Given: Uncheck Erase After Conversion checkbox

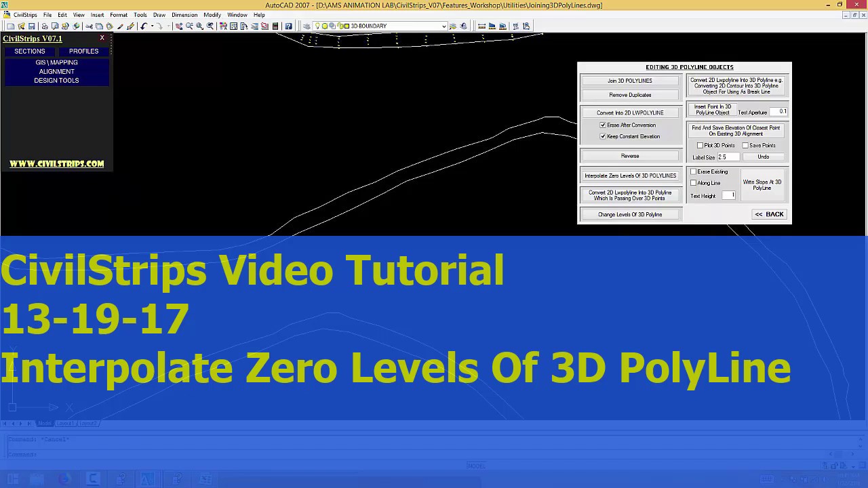Looking at the screenshot, I should tap(603, 125).
